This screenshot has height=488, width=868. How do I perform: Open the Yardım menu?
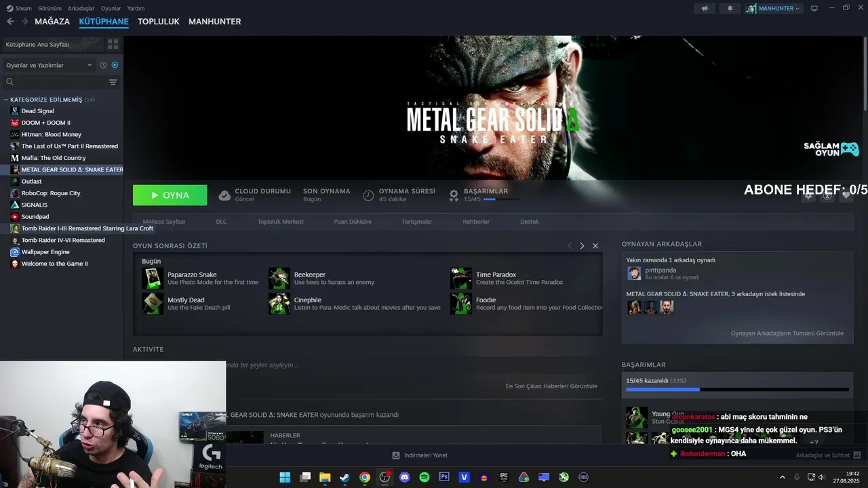[136, 8]
